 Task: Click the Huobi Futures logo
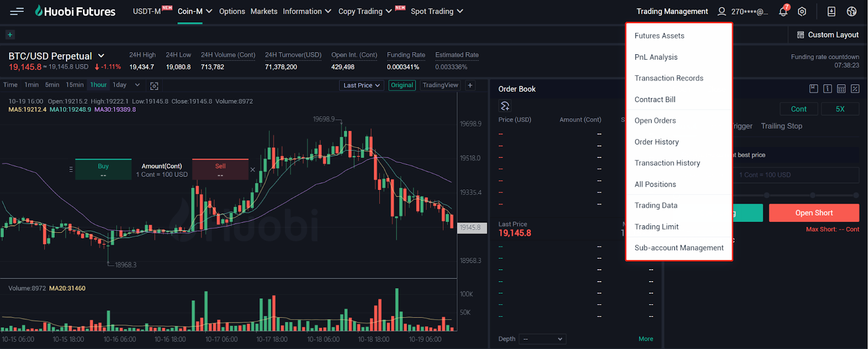[75, 11]
